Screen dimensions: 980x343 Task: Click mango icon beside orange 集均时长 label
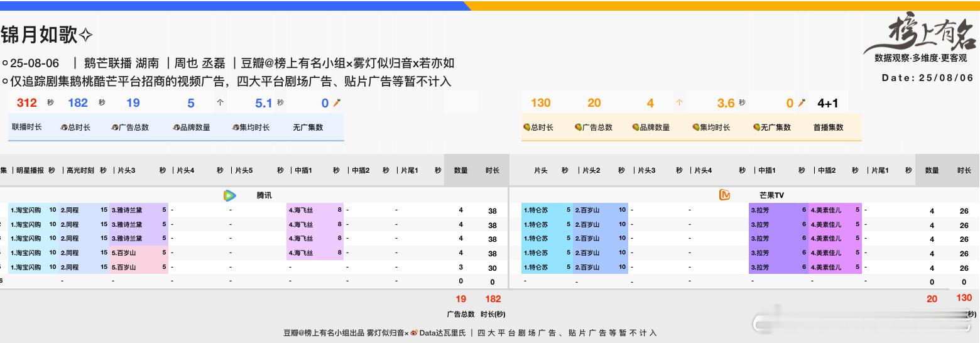pos(696,128)
